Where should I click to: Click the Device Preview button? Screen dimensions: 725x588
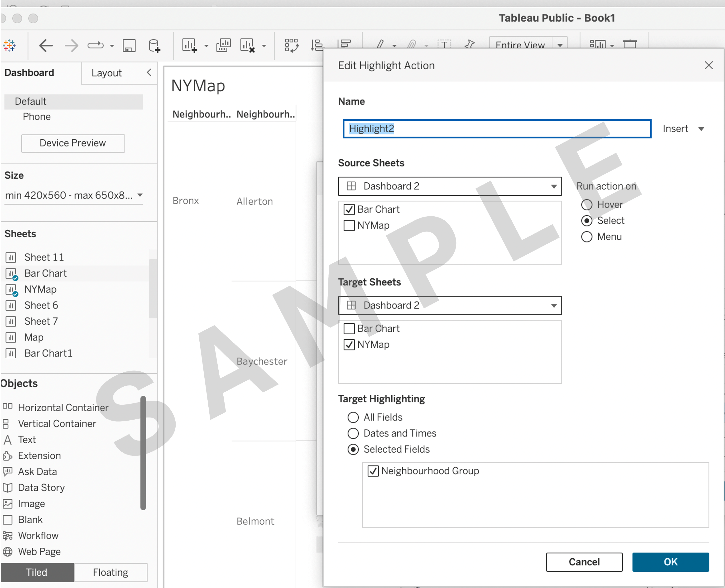click(73, 143)
